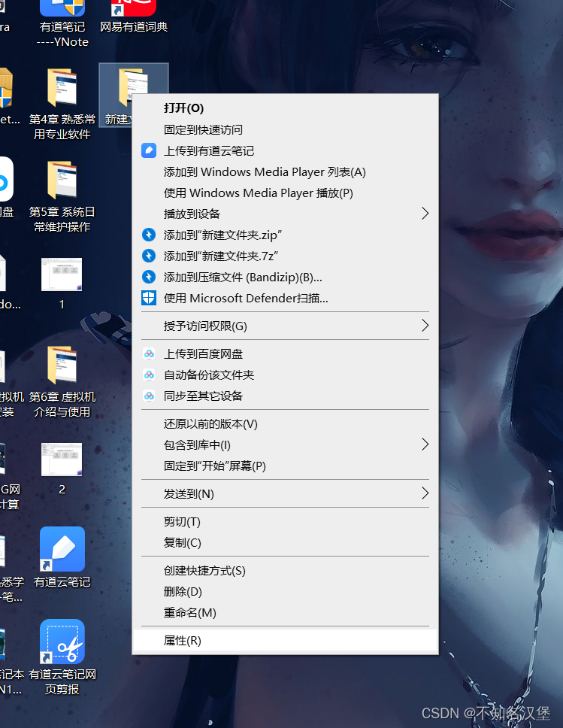Click Baidu Netdisk icon beside 上传到百度网盘
This screenshot has width=563, height=728.
point(149,353)
